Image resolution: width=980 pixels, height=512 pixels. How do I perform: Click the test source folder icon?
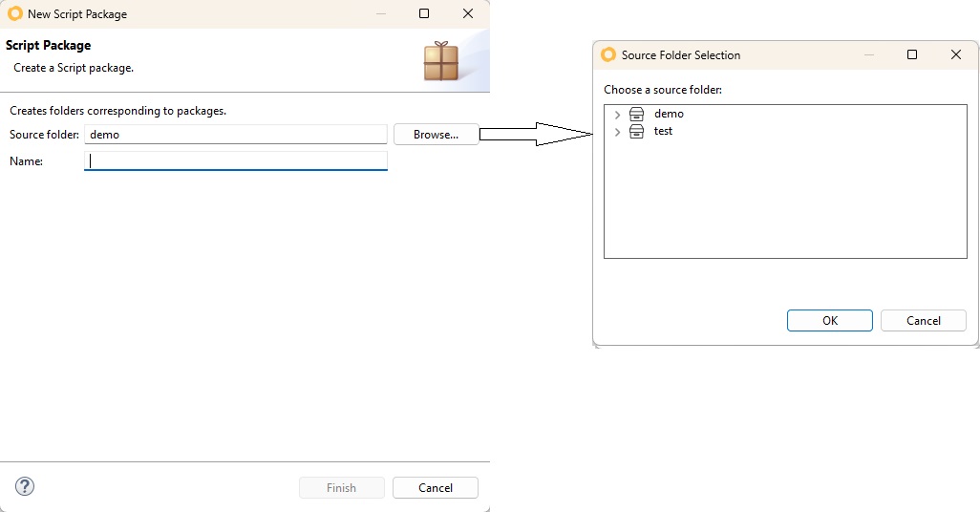[637, 131]
